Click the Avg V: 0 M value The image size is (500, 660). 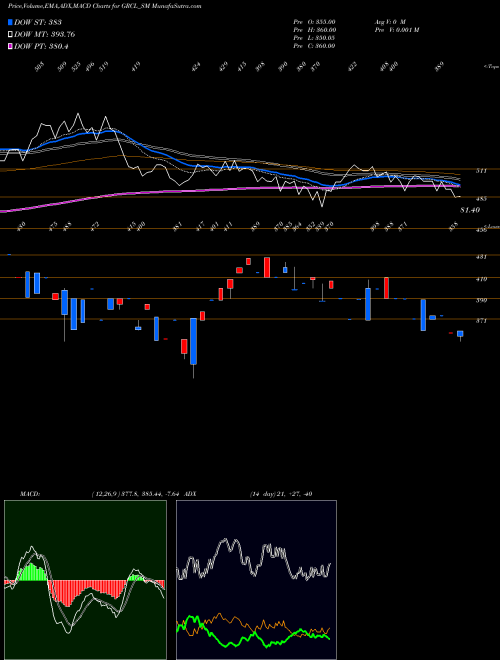[x=390, y=22]
